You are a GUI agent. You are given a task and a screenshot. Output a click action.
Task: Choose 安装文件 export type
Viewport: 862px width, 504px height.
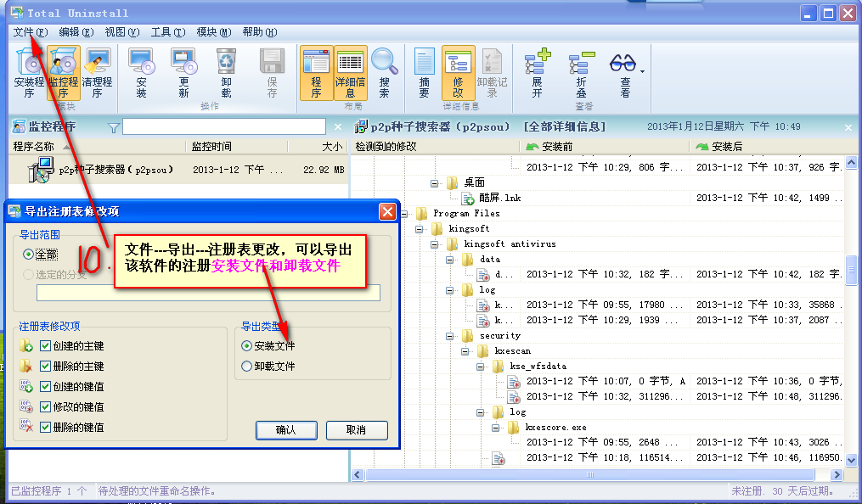(268, 346)
